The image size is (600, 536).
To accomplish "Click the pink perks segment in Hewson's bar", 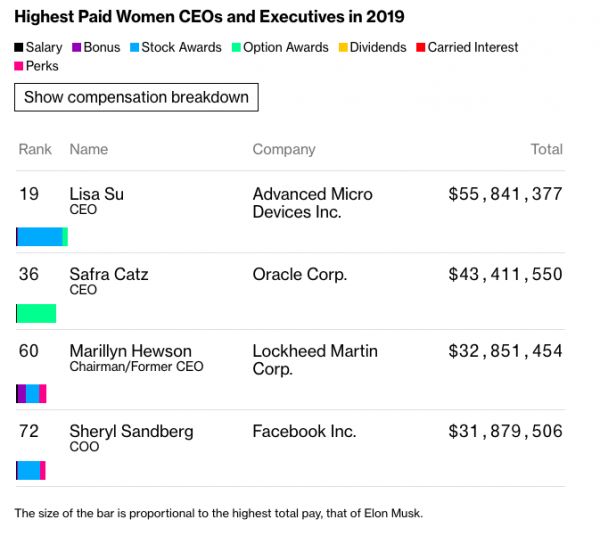I will tap(43, 394).
